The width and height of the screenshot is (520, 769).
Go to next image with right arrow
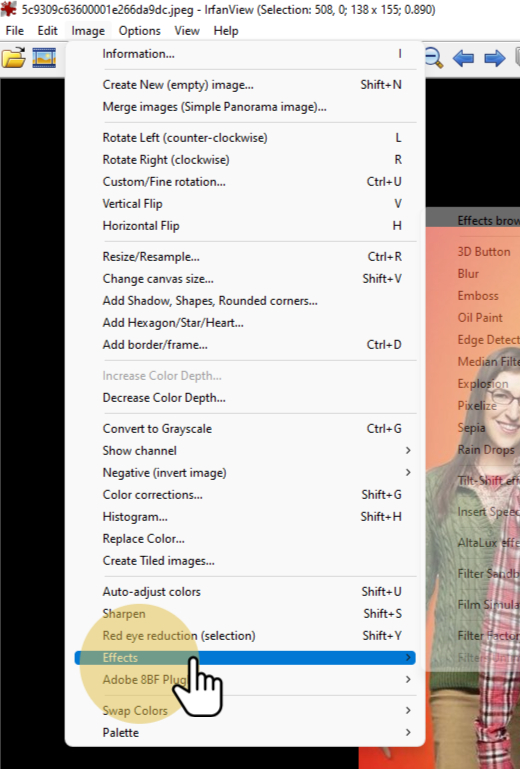tap(494, 58)
